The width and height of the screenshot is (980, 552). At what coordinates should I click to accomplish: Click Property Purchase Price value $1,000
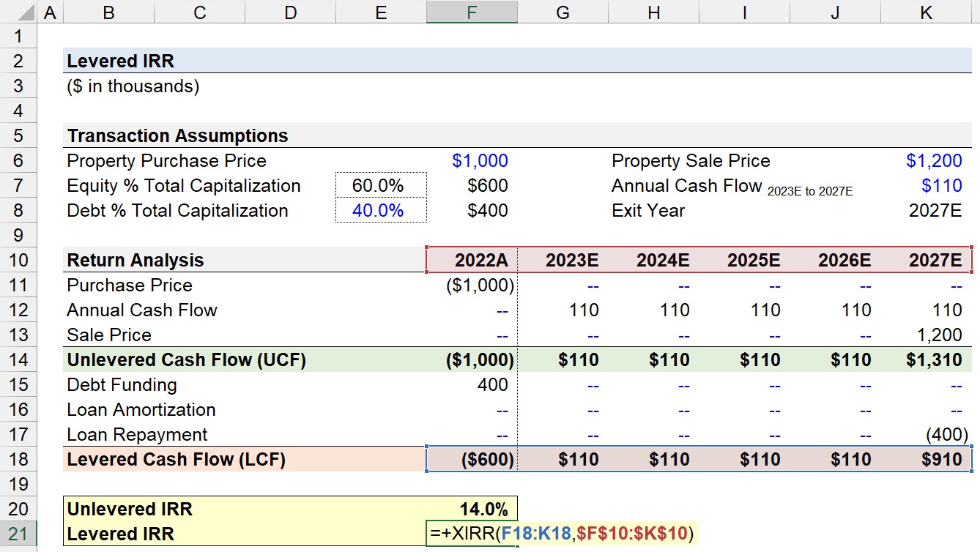[x=480, y=161]
